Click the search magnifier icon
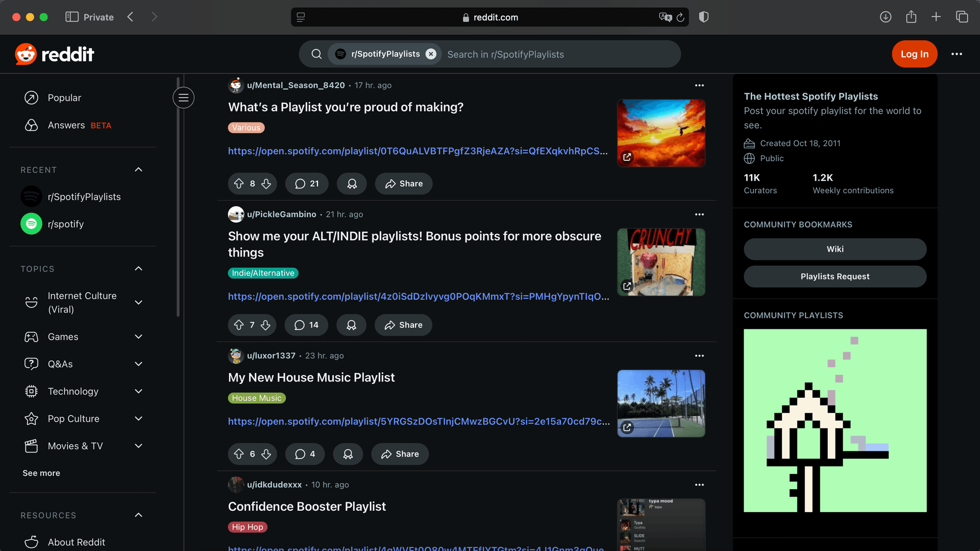This screenshot has height=551, width=980. [316, 54]
